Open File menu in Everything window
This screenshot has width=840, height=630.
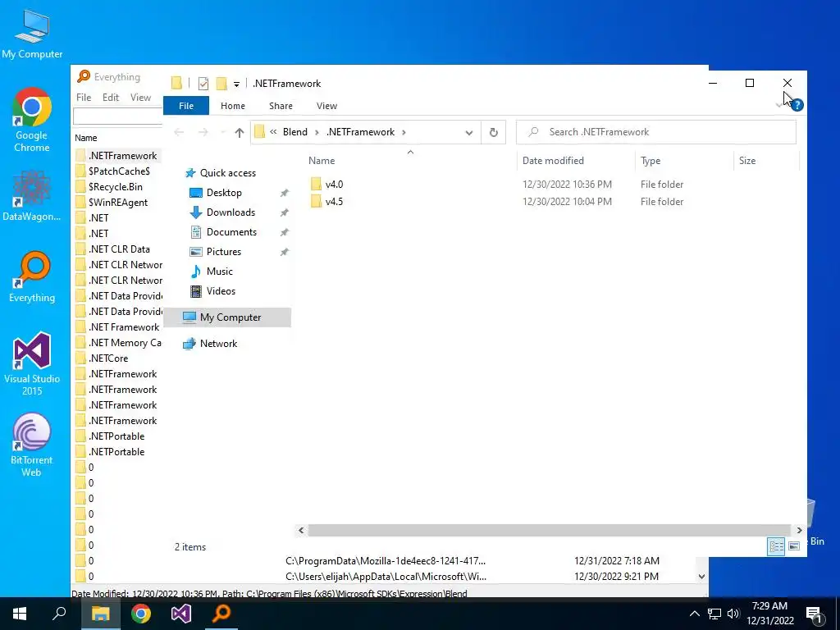coord(84,98)
